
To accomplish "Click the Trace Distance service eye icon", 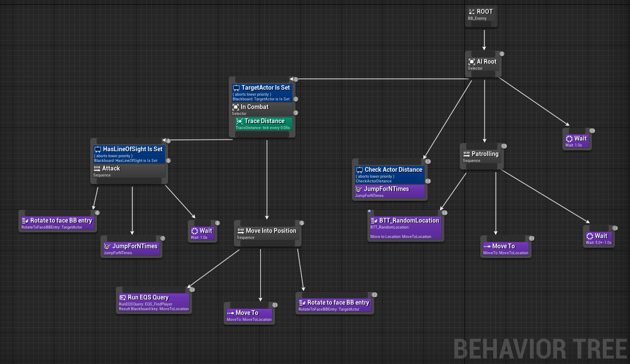I will pos(240,121).
